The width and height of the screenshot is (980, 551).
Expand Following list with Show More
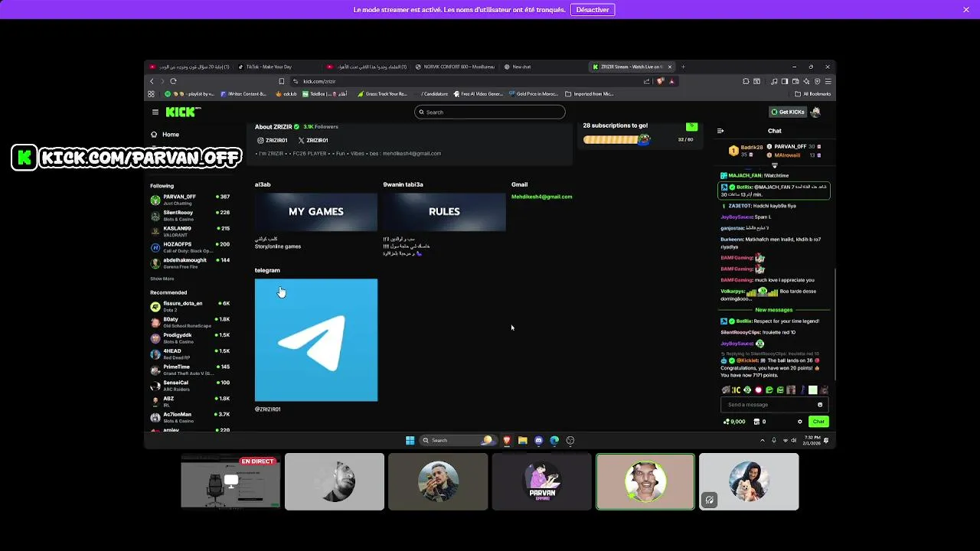[162, 279]
